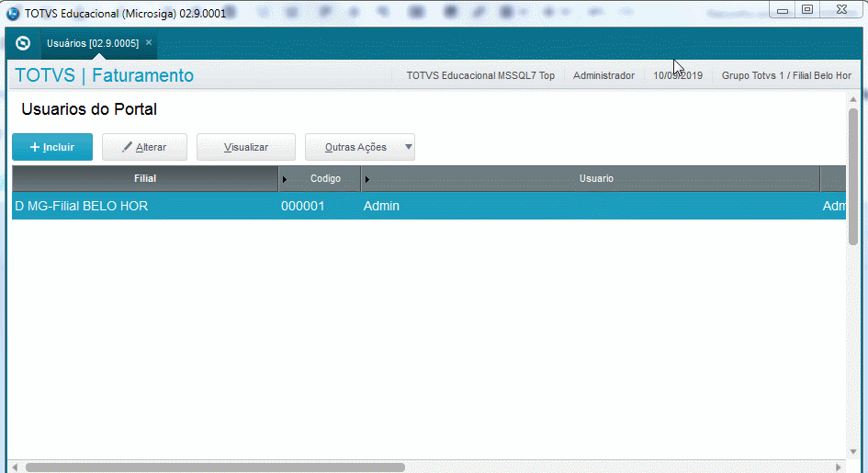Click the vertical scrollbar up arrow
Viewport: 868px width, 473px height.
[x=853, y=99]
